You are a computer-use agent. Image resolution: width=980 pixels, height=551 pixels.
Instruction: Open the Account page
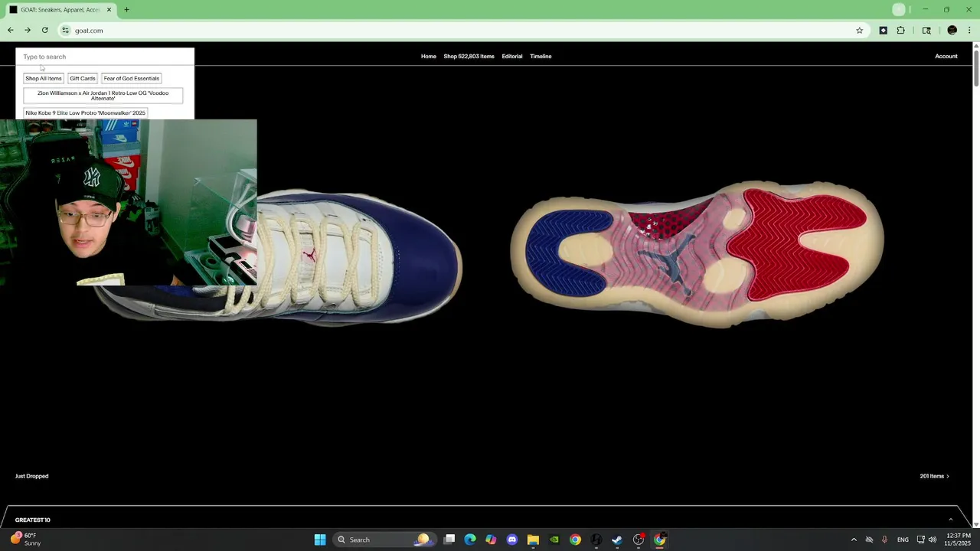pos(946,56)
